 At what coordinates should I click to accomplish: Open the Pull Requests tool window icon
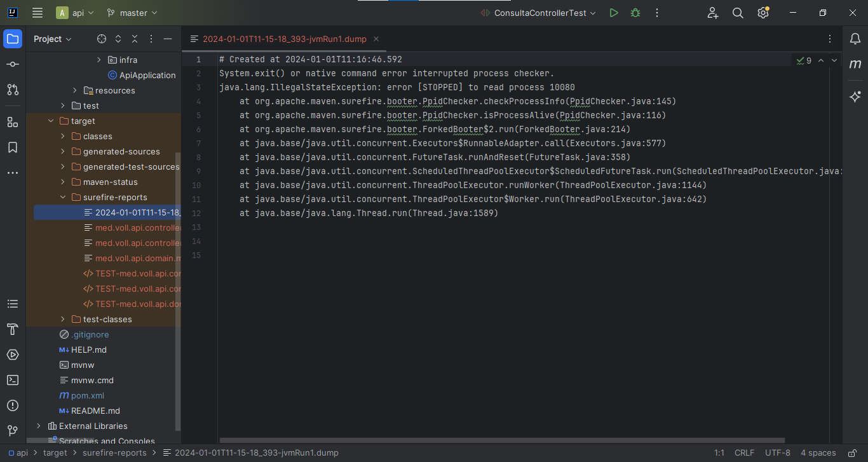(13, 90)
